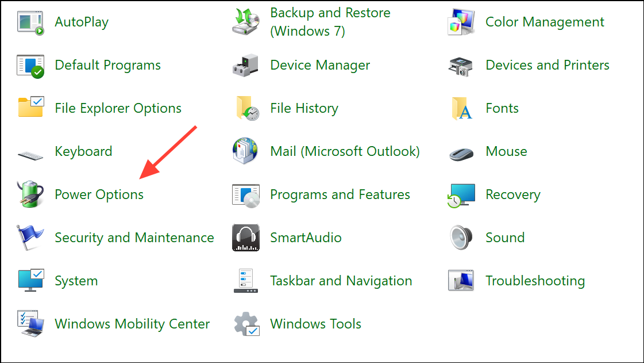Open the AutoPlay settings icon
The image size is (644, 363).
pyautogui.click(x=30, y=22)
